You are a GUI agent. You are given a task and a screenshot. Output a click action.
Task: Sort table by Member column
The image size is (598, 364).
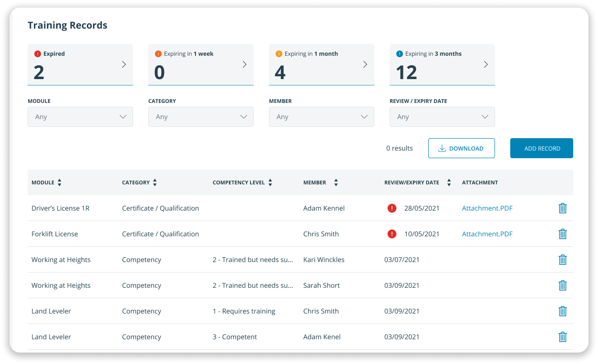coord(336,182)
